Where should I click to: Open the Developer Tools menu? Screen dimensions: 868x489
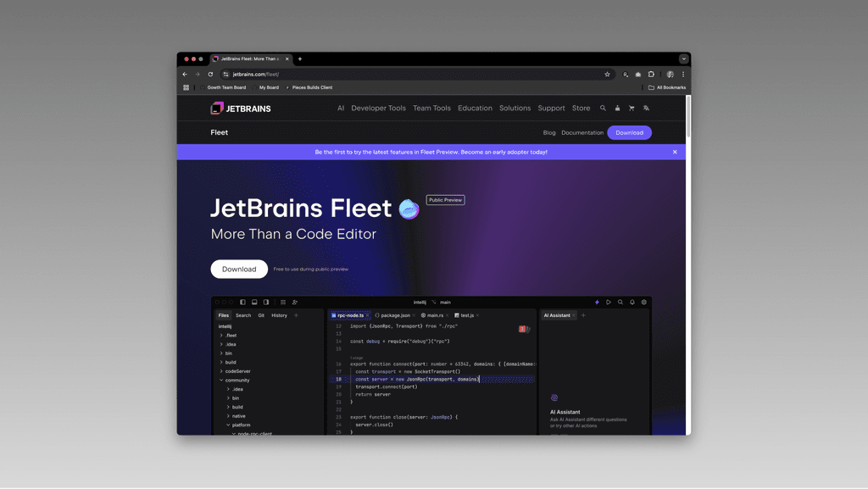[x=378, y=108]
